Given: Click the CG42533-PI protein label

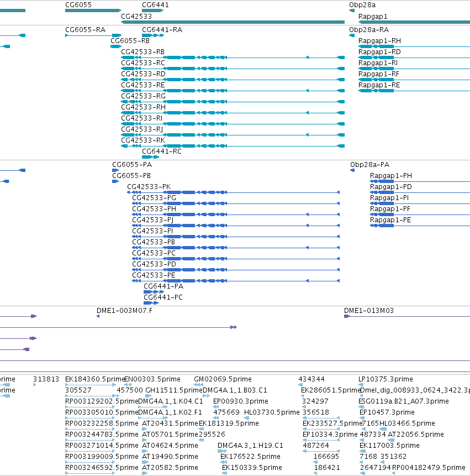Looking at the screenshot, I should coord(152,231).
